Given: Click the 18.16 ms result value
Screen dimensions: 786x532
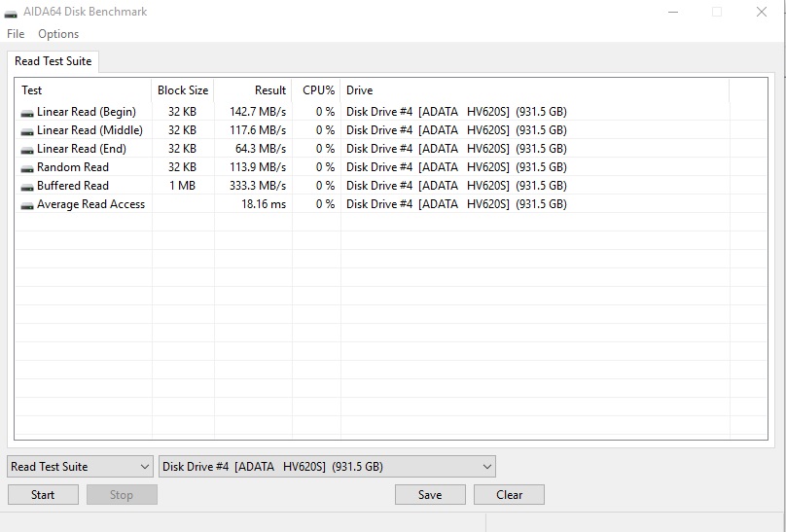Looking at the screenshot, I should point(264,204).
